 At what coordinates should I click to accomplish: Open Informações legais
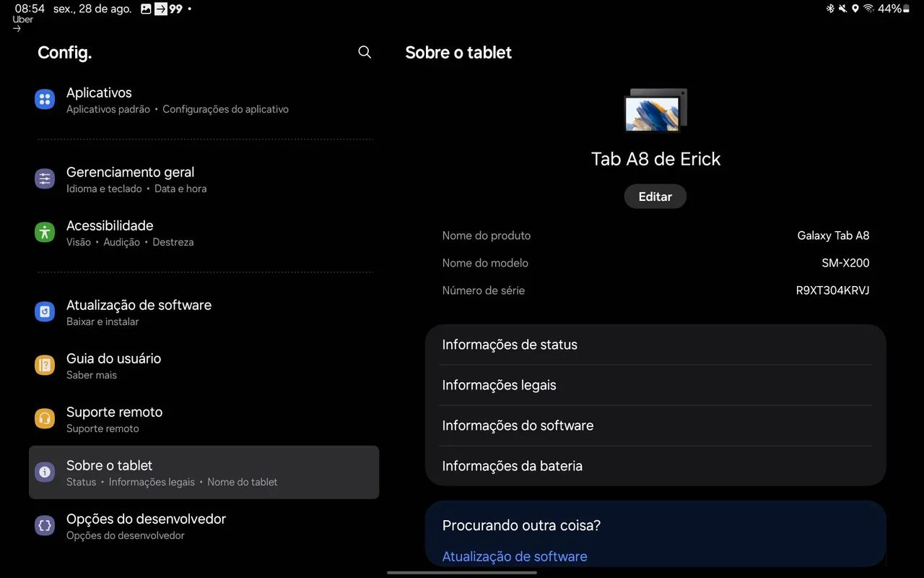655,385
